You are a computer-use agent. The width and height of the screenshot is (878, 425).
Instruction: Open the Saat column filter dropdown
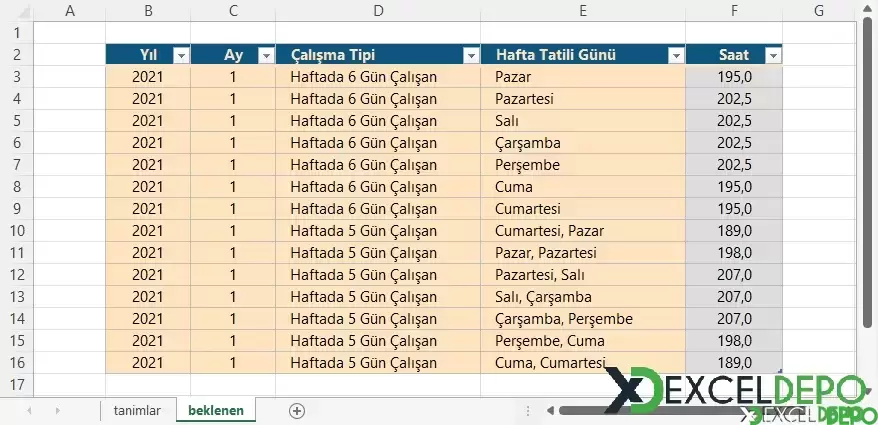[774, 55]
